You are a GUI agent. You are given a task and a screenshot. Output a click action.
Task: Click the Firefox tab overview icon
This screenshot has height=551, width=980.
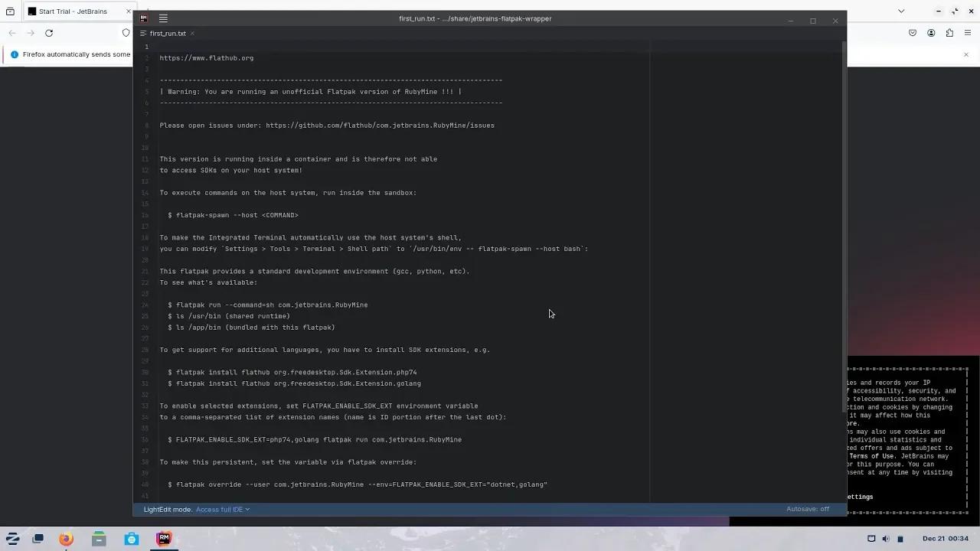coord(10,11)
